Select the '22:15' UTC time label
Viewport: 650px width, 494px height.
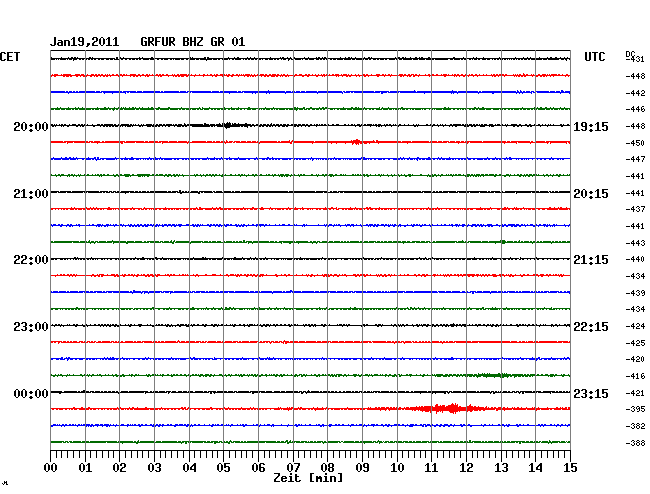(591, 327)
